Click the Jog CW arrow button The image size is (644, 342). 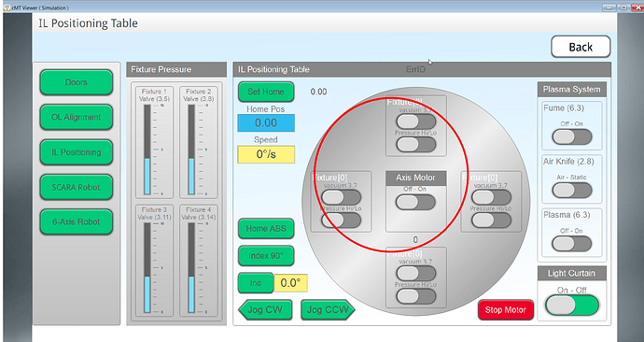coord(265,310)
